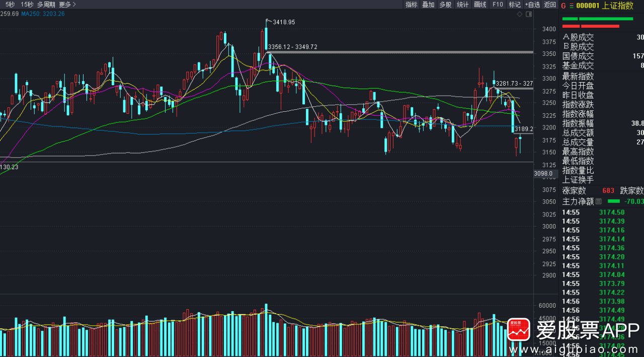Image resolution: width=644 pixels, height=357 pixels.
Task: Expand the 更多 period options
Action: (67, 5)
